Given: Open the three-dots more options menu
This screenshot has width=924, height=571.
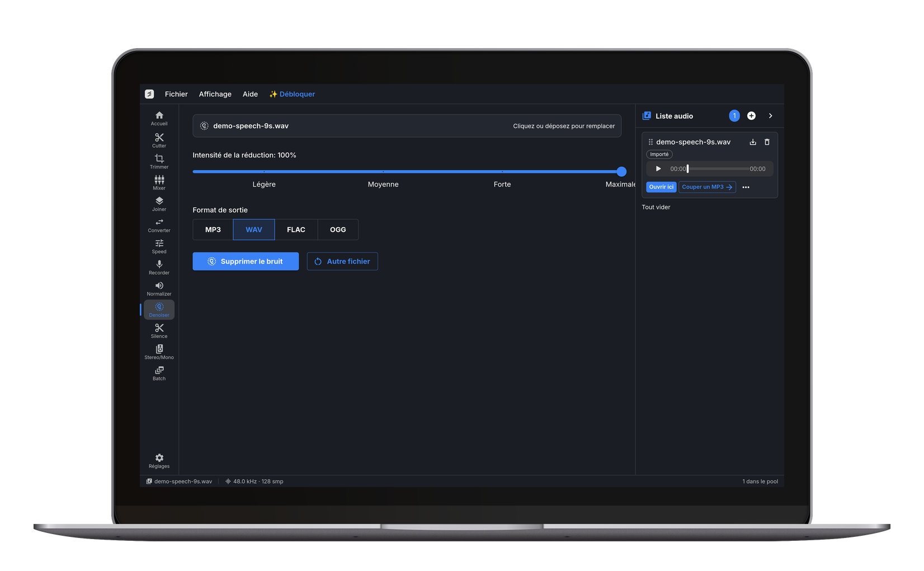Looking at the screenshot, I should 746,187.
